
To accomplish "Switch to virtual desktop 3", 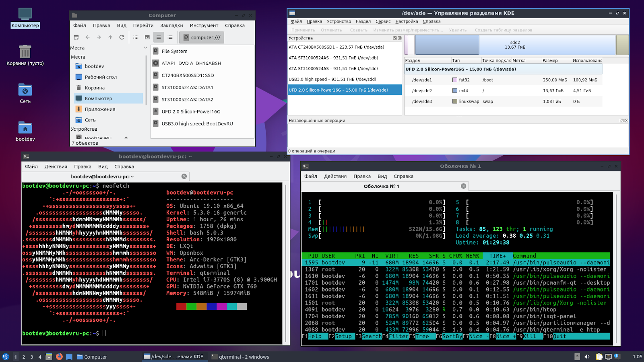I will coord(32,357).
